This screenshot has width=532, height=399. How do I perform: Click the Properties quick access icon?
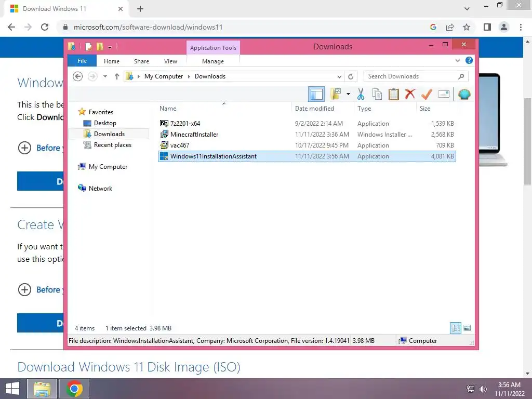coord(88,46)
